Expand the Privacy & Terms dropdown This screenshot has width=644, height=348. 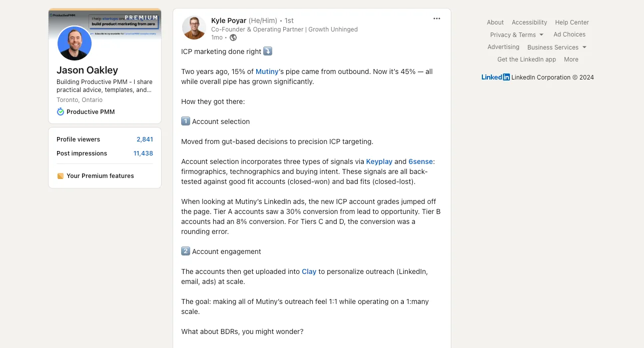click(516, 35)
